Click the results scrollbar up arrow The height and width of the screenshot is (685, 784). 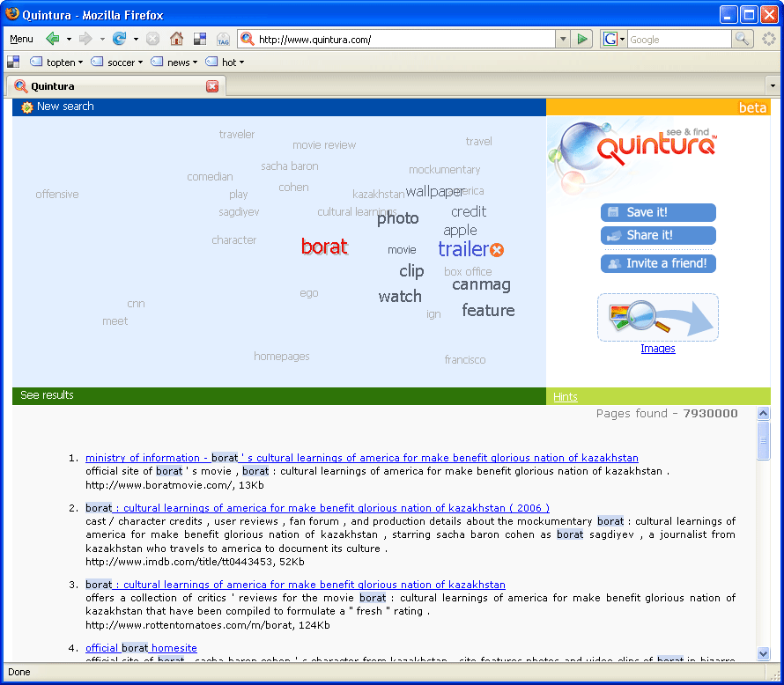pos(763,413)
